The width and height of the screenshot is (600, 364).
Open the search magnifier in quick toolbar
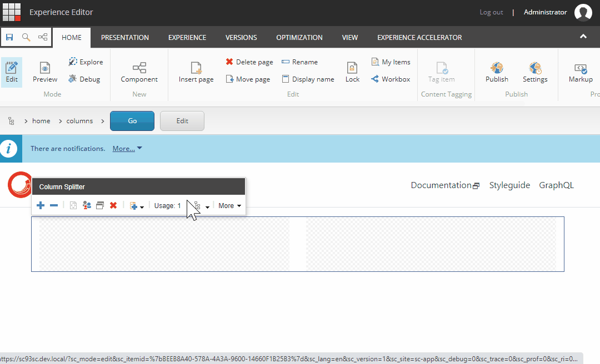tap(26, 37)
